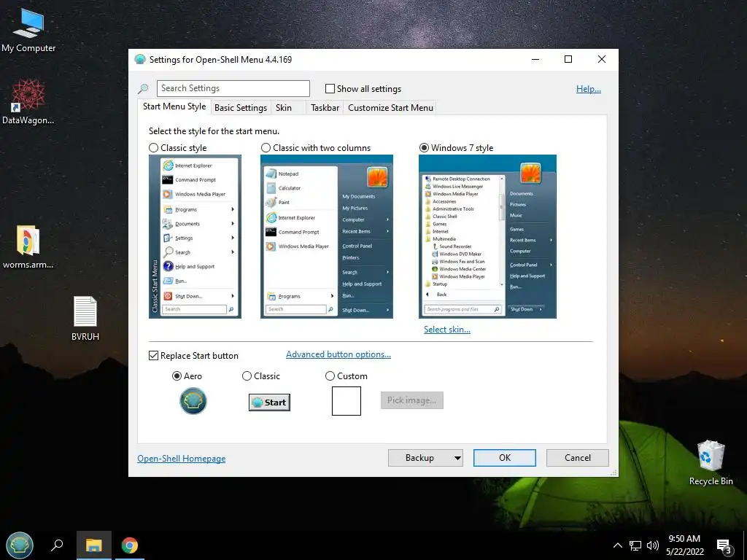The height and width of the screenshot is (560, 747).
Task: Click Pick image button
Action: (x=412, y=400)
